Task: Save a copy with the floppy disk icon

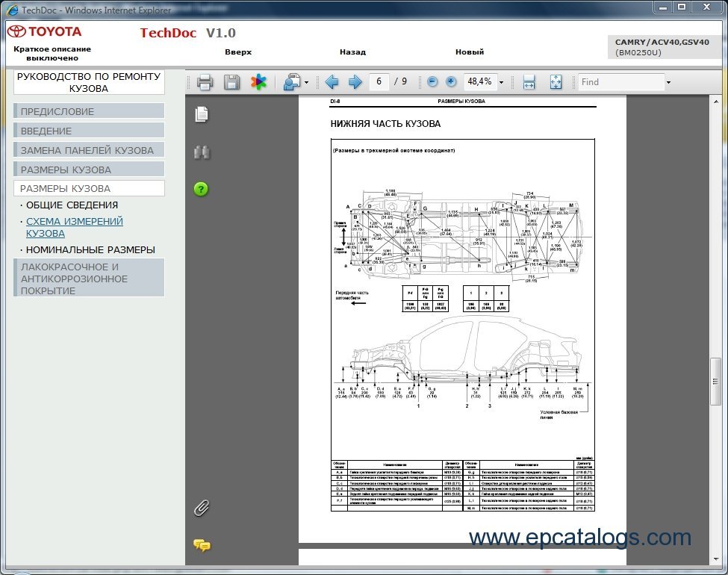Action: 231,82
